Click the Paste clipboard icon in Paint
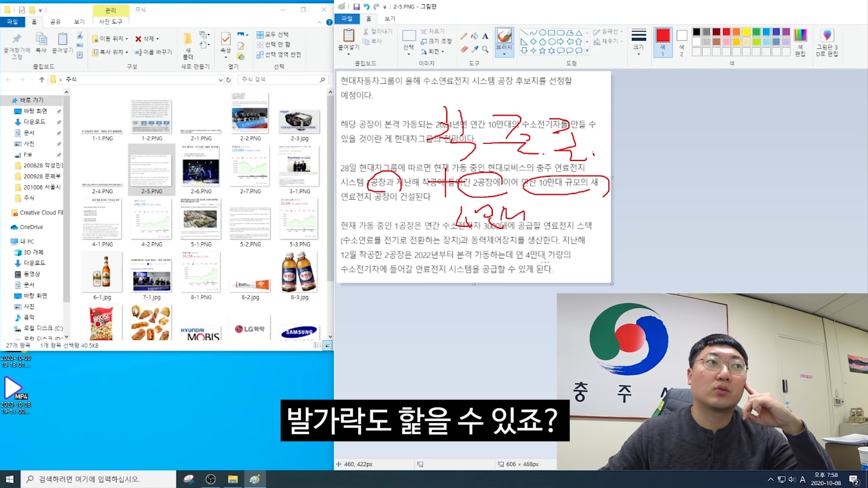The image size is (868, 488). click(349, 35)
